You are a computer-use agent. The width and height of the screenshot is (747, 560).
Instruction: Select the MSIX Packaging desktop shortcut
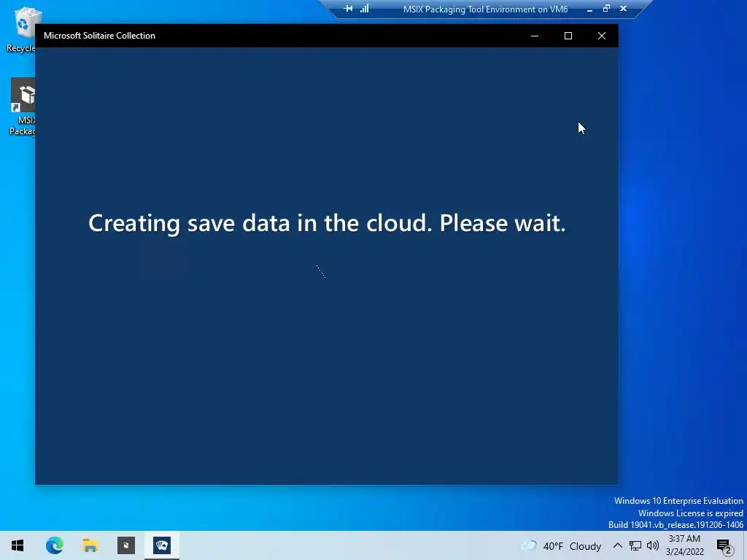pos(23,106)
